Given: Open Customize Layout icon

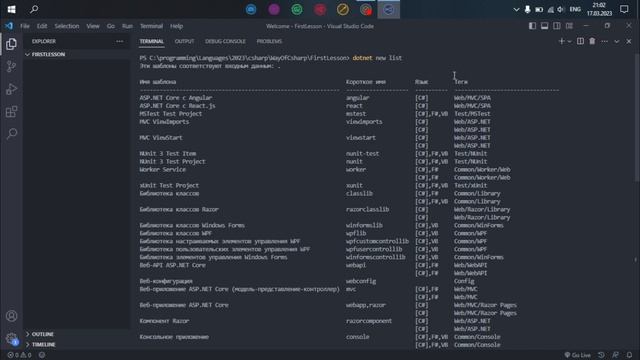Looking at the screenshot, I should (x=569, y=26).
